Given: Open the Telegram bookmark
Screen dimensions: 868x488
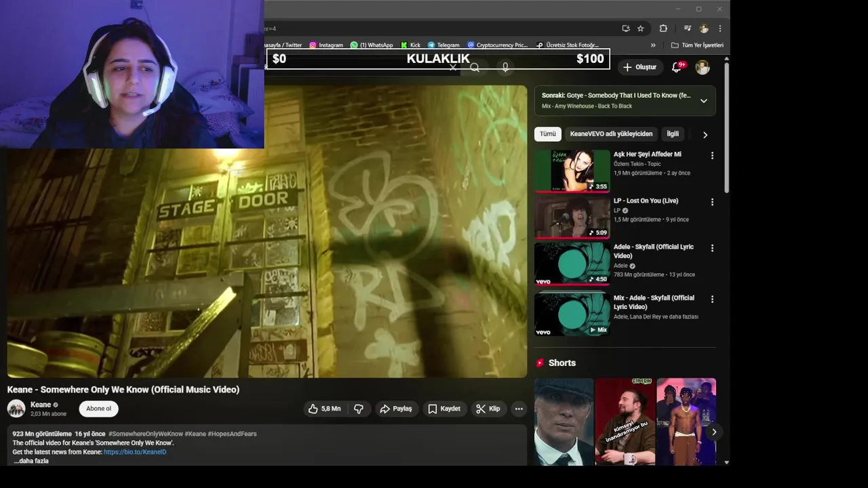Looking at the screenshot, I should coord(443,45).
